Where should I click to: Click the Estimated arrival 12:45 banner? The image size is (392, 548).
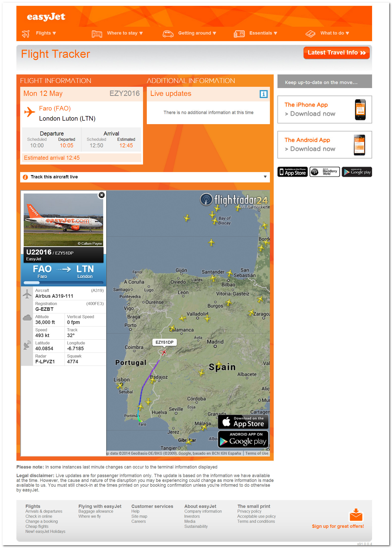[81, 158]
